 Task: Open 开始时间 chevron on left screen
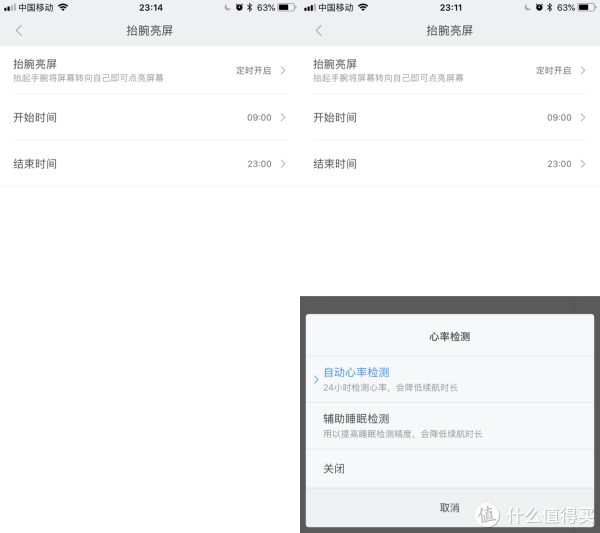coord(283,117)
